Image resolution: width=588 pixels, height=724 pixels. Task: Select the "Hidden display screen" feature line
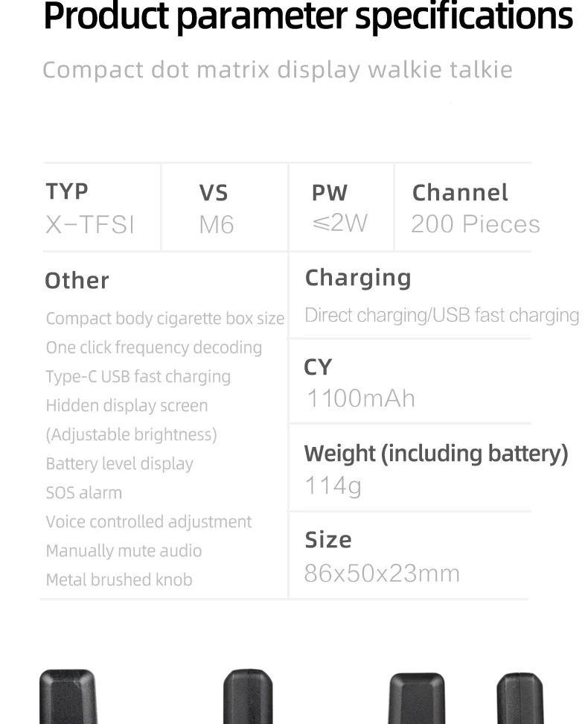[x=127, y=406]
